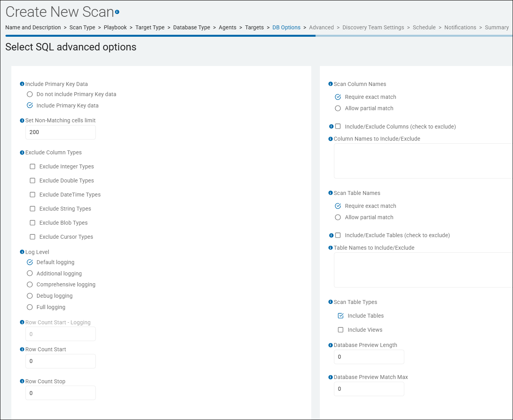Click Non-Matching cells limit field showing 200
Image resolution: width=513 pixels, height=420 pixels.
61,132
